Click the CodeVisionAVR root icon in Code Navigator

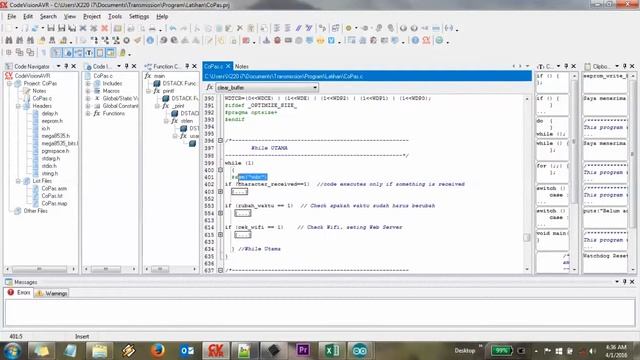tap(9, 76)
